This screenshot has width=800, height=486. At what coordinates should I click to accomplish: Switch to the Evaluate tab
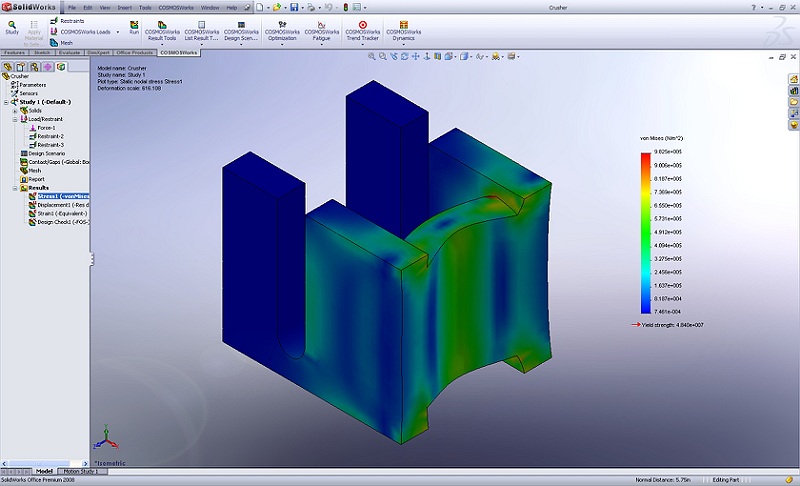[x=69, y=51]
